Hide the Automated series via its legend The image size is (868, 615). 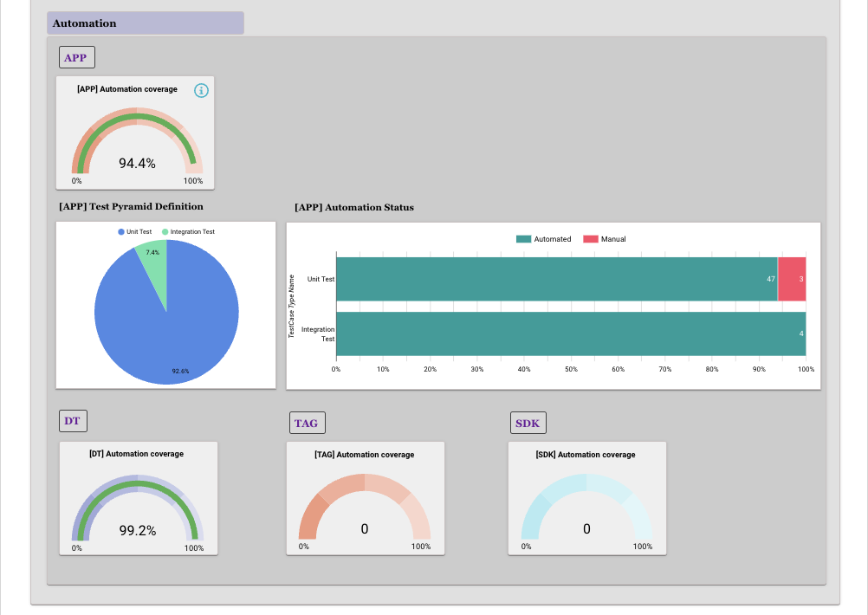pyautogui.click(x=545, y=239)
